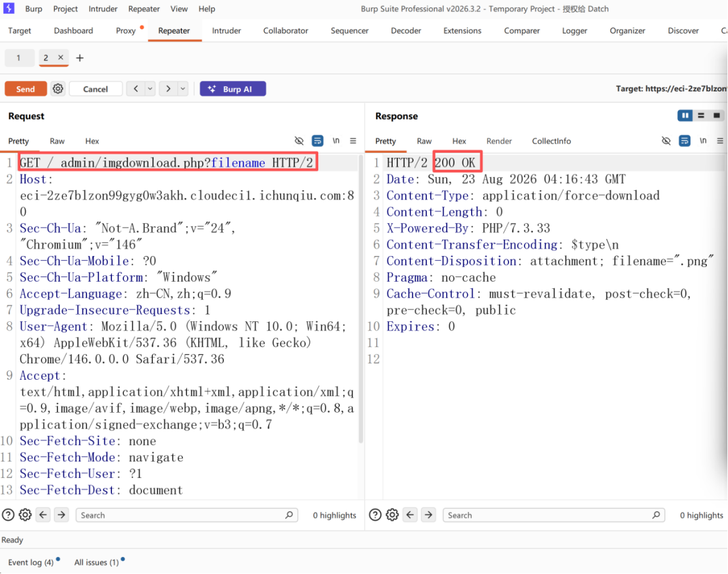Open response pane options menu

(x=720, y=141)
